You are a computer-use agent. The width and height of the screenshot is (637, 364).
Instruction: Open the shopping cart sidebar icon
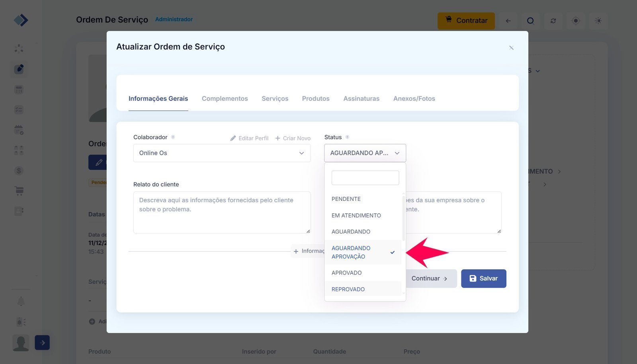(19, 191)
